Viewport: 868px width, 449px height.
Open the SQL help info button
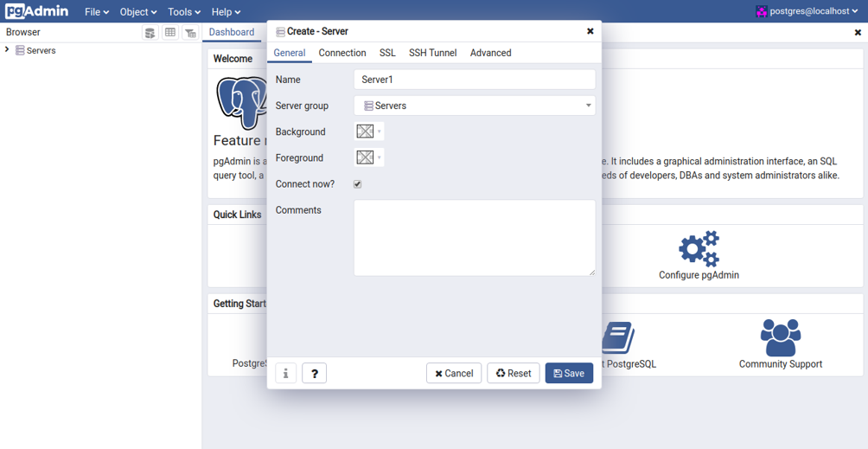(x=285, y=373)
